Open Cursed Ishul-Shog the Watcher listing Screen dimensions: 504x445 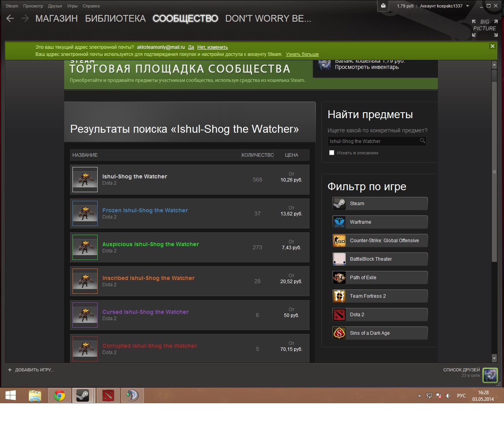point(190,315)
